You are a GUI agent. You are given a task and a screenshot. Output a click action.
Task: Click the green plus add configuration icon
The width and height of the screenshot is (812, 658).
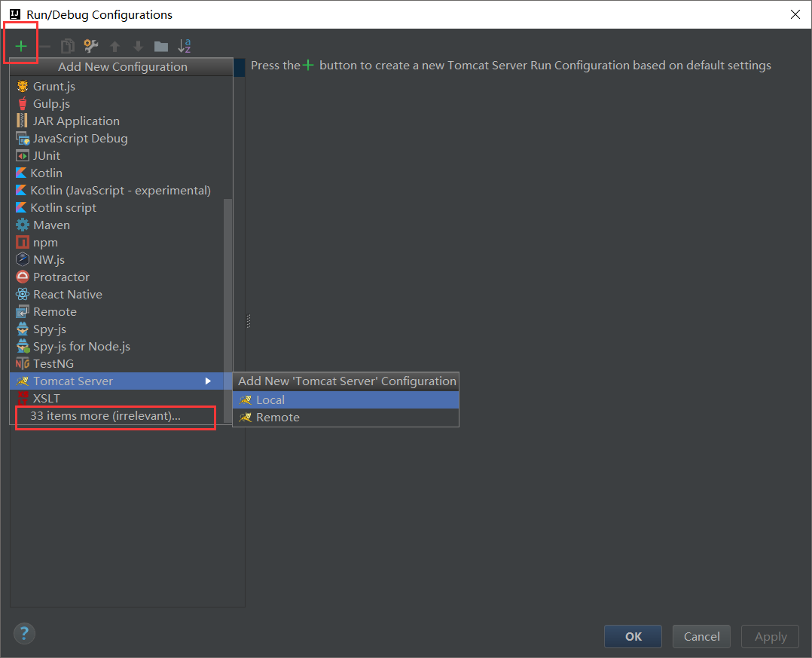click(21, 46)
